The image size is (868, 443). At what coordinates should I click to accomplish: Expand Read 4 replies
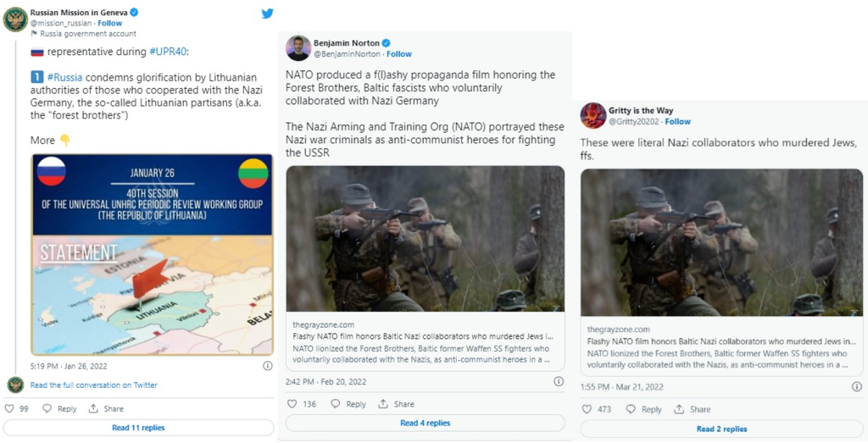[x=426, y=423]
